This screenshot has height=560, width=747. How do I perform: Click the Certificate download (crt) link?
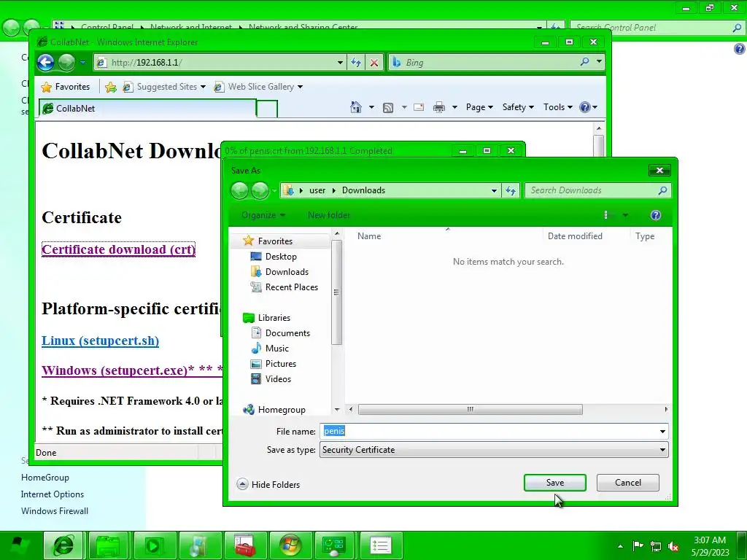[x=118, y=249]
